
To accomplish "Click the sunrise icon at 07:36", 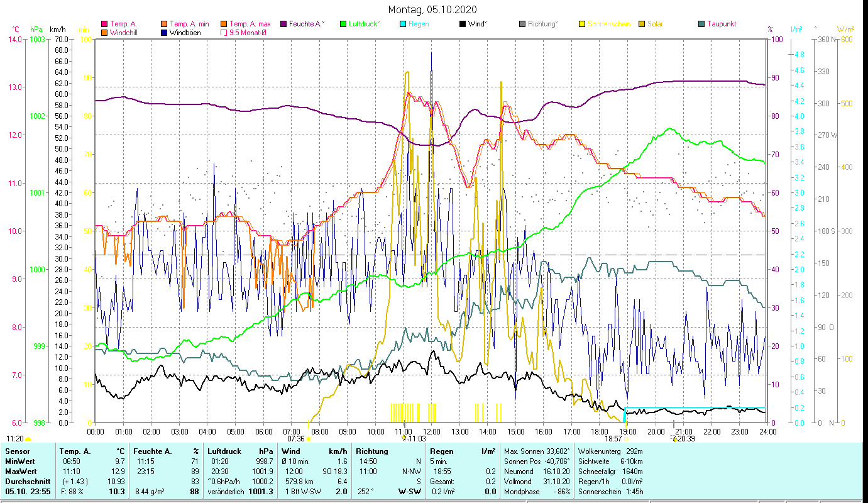I will 308,439.
